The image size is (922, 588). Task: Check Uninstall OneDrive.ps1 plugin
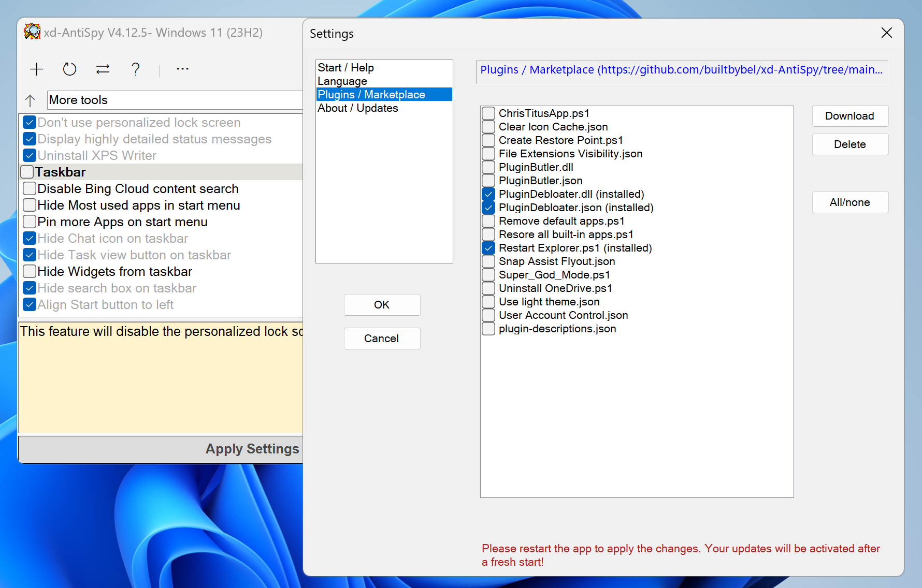pos(488,288)
